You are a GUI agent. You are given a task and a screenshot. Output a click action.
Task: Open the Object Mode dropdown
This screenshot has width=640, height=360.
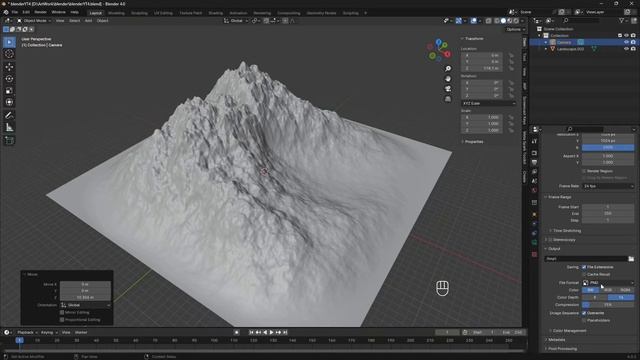tap(33, 20)
